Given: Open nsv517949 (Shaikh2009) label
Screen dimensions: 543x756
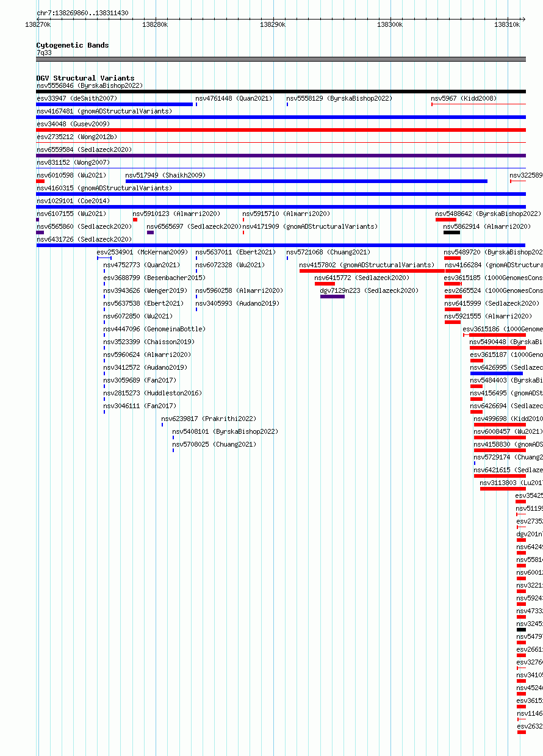Looking at the screenshot, I should (x=165, y=176).
